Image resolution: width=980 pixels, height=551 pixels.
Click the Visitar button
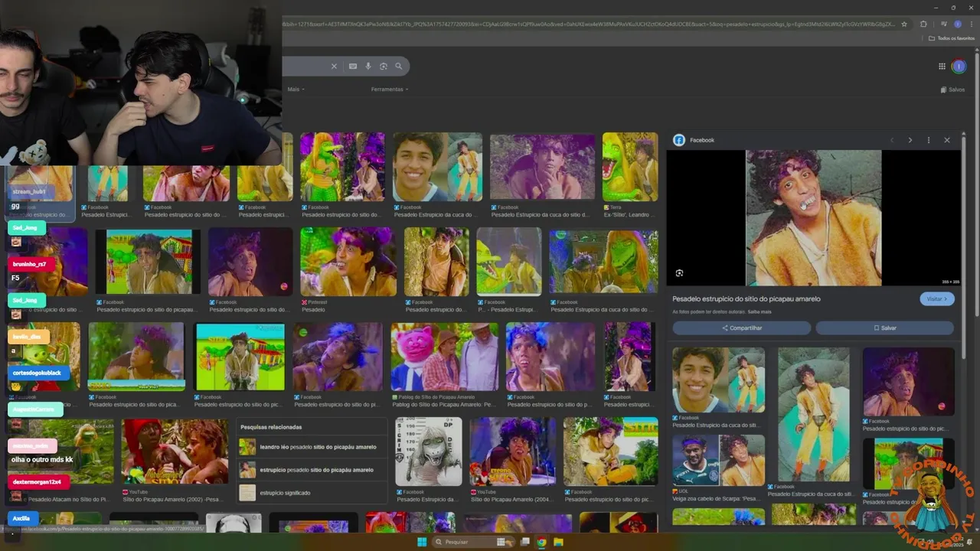(x=937, y=299)
